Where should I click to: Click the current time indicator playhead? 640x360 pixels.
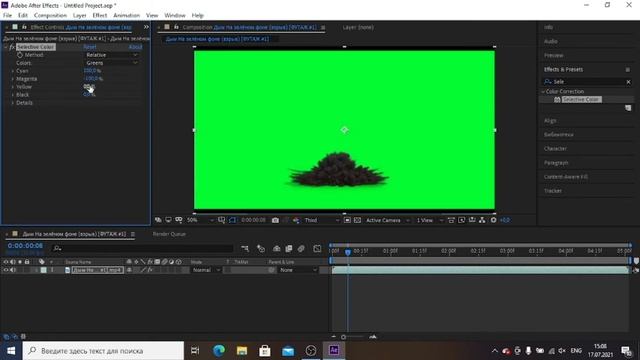348,252
